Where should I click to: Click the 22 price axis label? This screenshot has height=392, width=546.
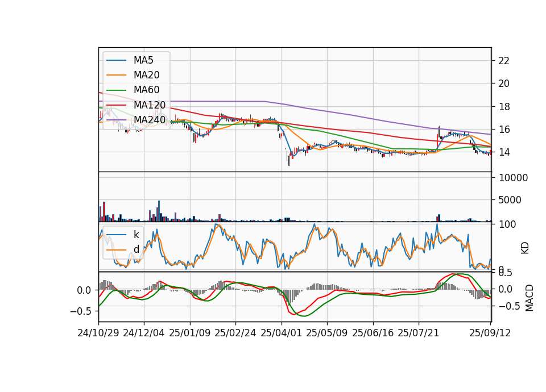[504, 61]
